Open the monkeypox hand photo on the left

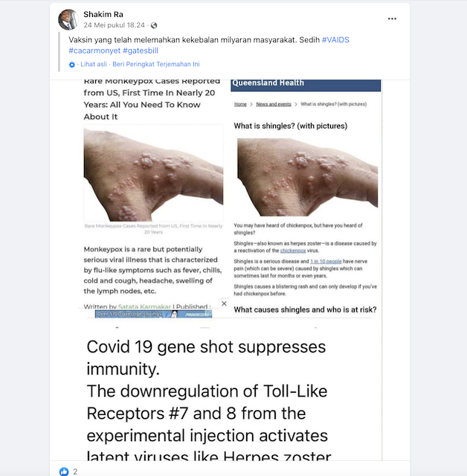[x=153, y=173]
